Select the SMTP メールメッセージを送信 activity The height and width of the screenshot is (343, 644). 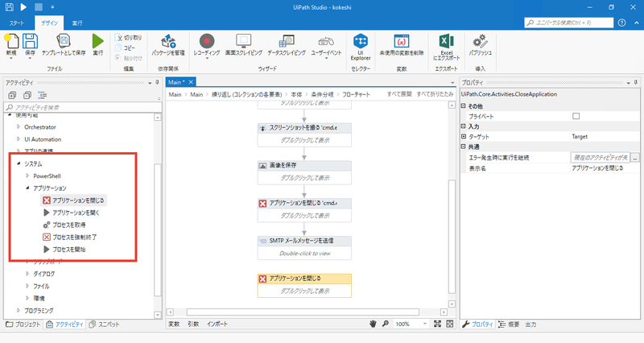(304, 248)
